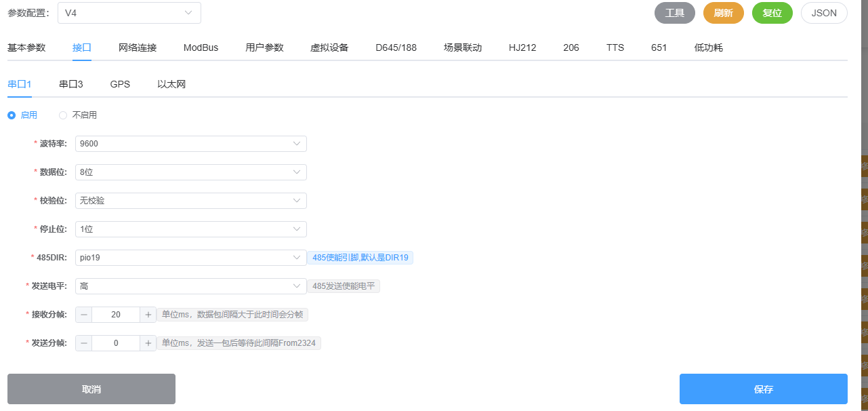Open the GPS sub-tab
This screenshot has width=868, height=411.
[120, 84]
